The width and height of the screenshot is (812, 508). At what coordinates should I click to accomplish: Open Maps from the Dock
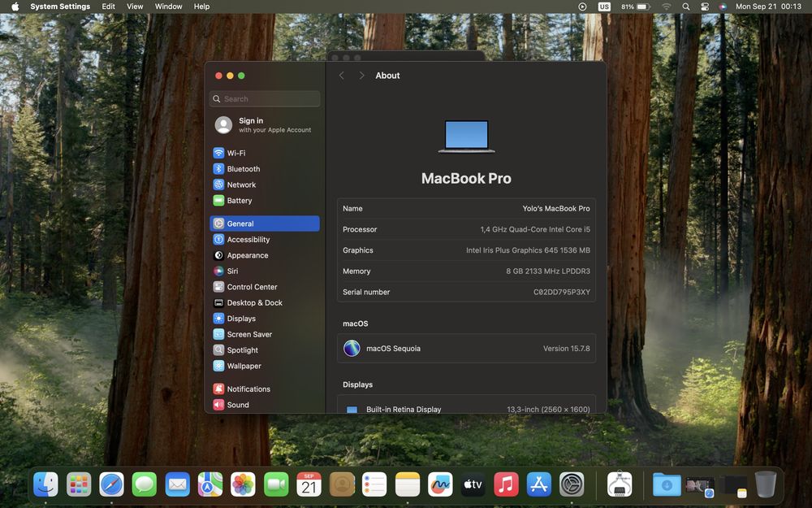coord(210,485)
